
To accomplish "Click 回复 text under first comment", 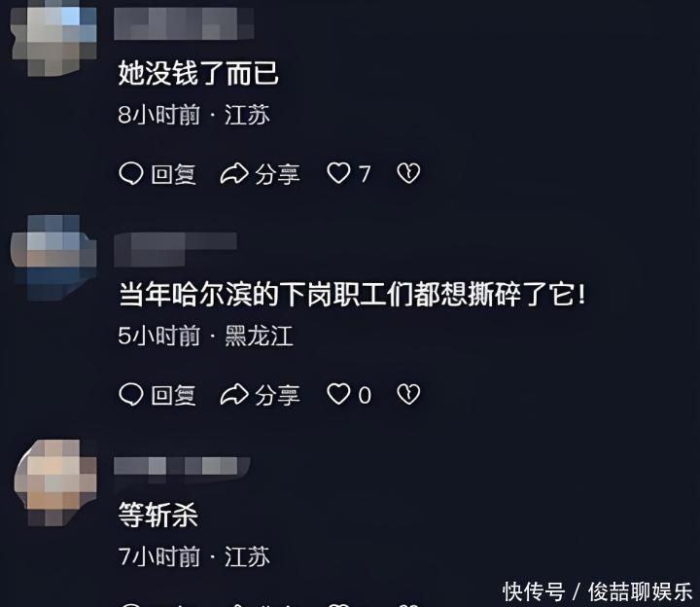I will point(174,174).
